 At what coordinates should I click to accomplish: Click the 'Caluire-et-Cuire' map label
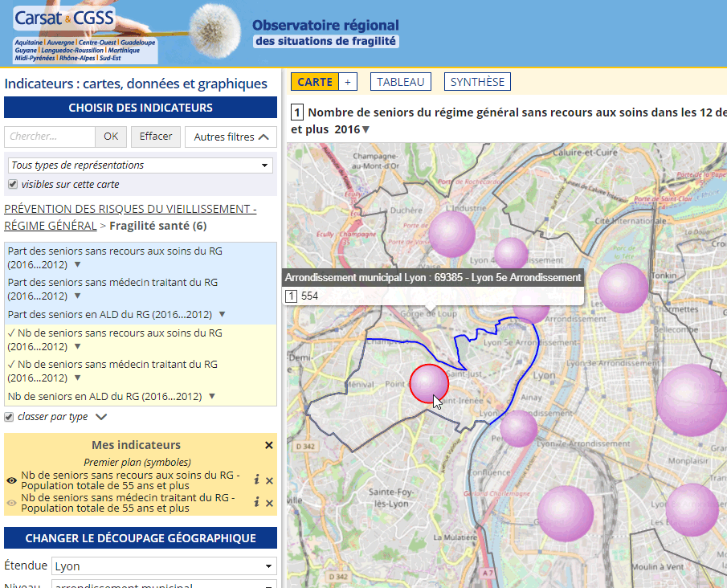(585, 152)
